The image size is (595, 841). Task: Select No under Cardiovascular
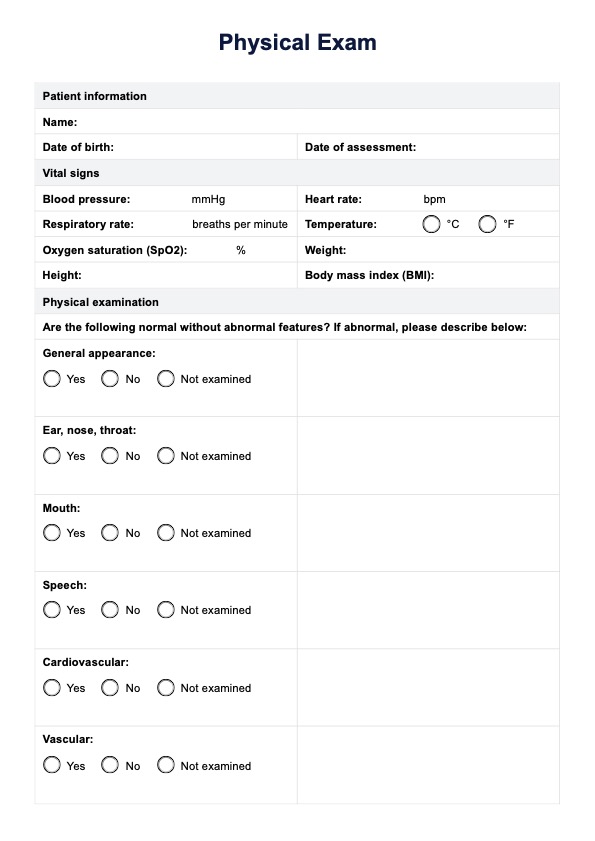point(109,688)
